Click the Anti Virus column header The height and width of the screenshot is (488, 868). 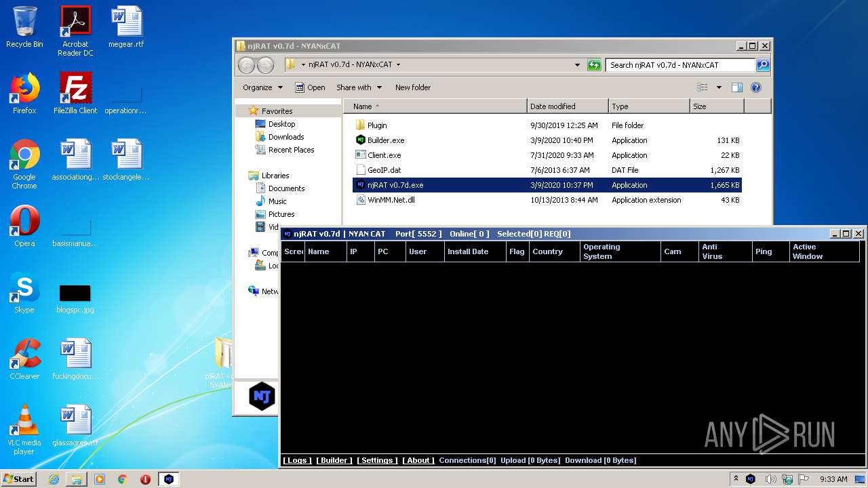pos(726,251)
